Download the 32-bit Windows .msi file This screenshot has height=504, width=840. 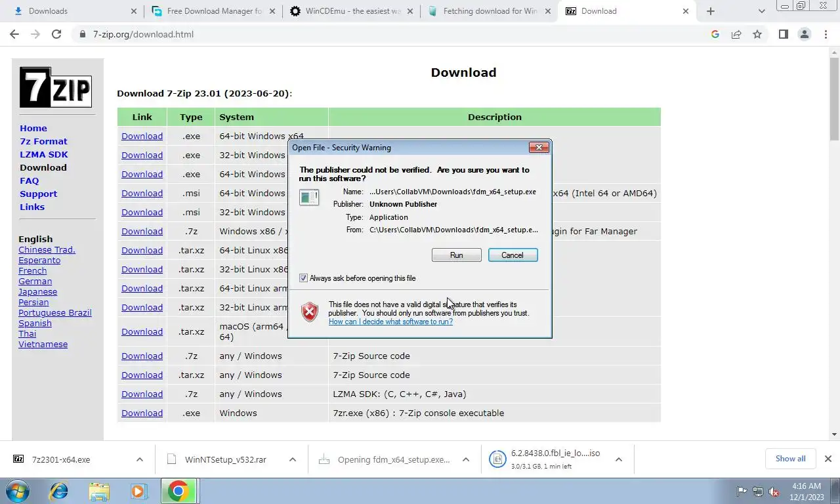click(x=142, y=213)
